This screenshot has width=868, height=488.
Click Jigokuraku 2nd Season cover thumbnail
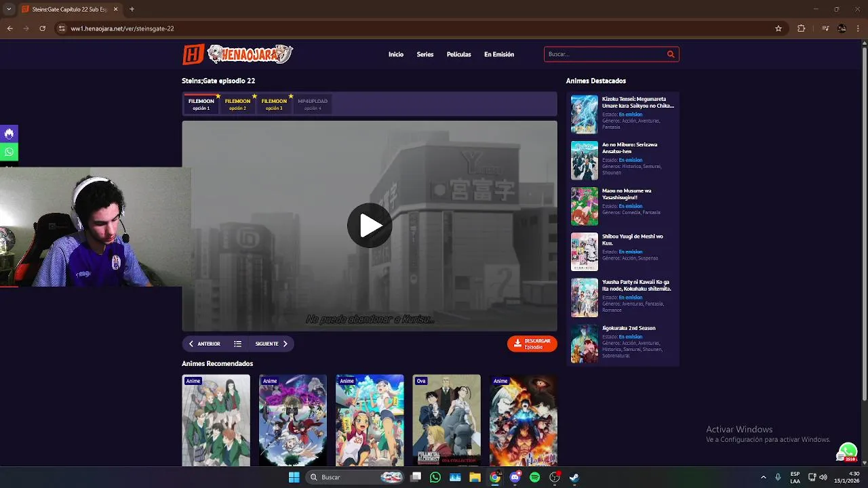pyautogui.click(x=585, y=343)
